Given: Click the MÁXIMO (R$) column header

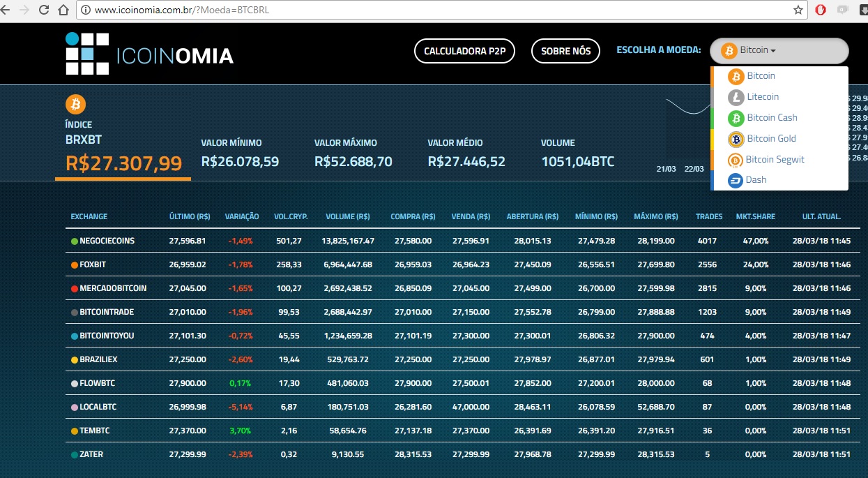Looking at the screenshot, I should (656, 217).
